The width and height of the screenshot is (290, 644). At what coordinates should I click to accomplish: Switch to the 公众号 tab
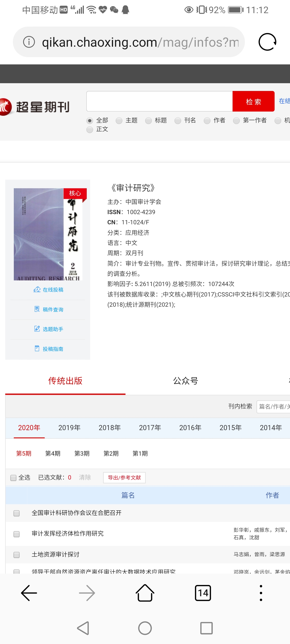click(186, 381)
